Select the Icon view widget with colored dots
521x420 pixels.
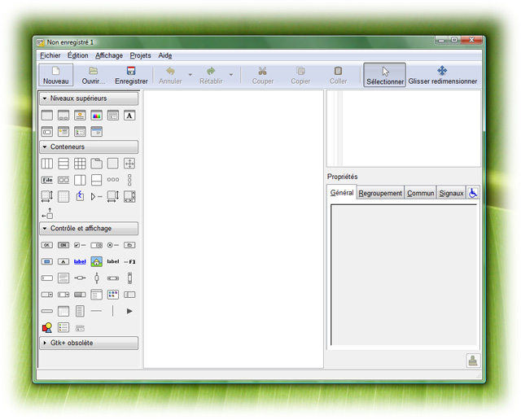pos(113,295)
